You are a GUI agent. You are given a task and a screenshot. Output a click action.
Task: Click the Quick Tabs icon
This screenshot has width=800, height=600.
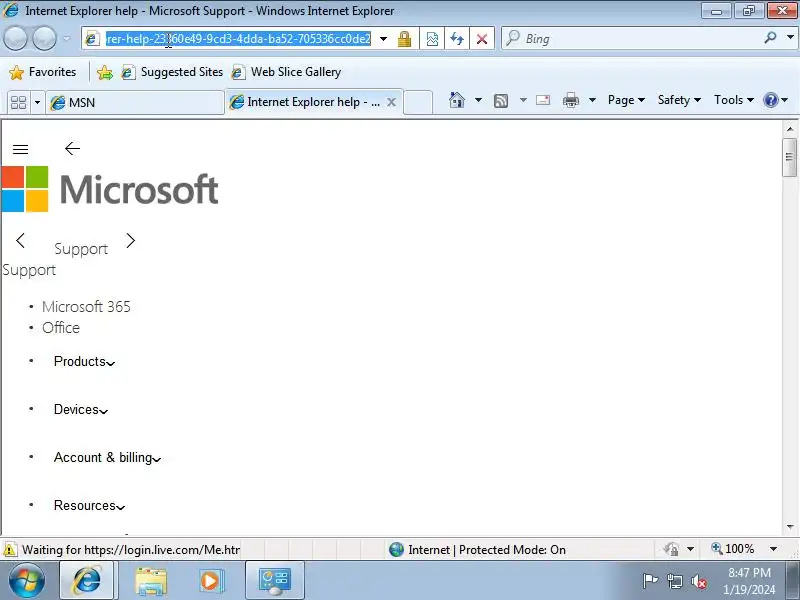click(x=19, y=103)
